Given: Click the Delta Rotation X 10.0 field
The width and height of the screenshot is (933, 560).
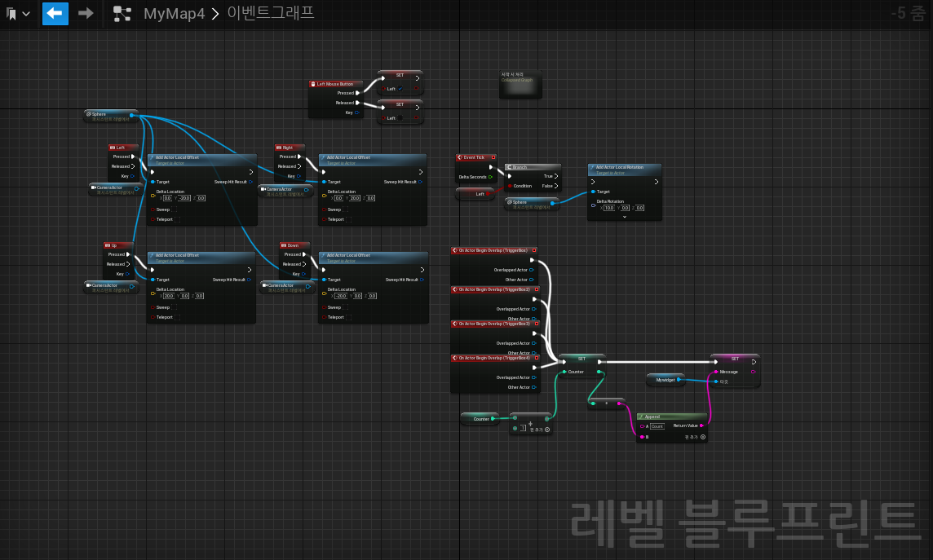Looking at the screenshot, I should [x=609, y=208].
